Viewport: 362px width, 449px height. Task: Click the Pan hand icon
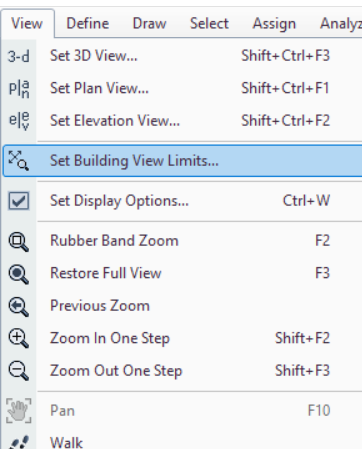click(19, 411)
